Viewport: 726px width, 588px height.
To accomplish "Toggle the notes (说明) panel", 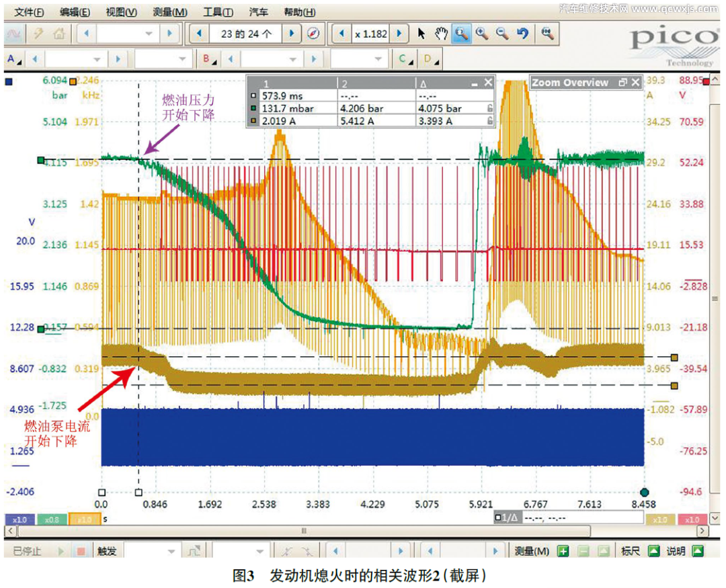I will [698, 551].
